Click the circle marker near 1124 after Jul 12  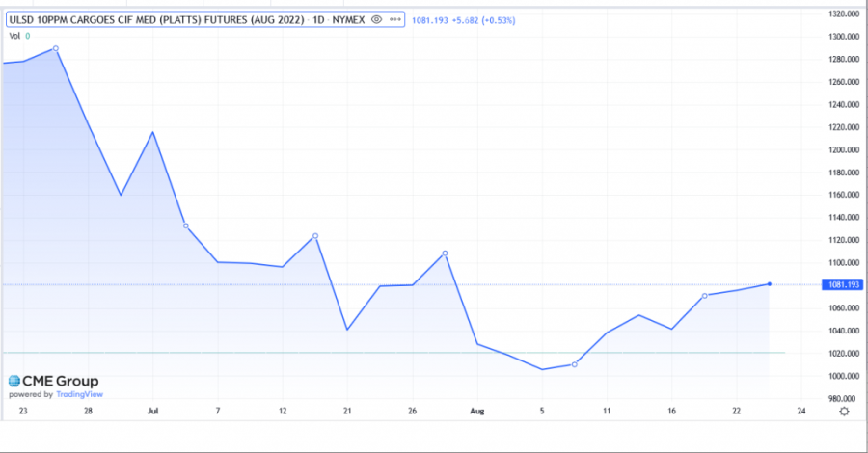pyautogui.click(x=315, y=236)
